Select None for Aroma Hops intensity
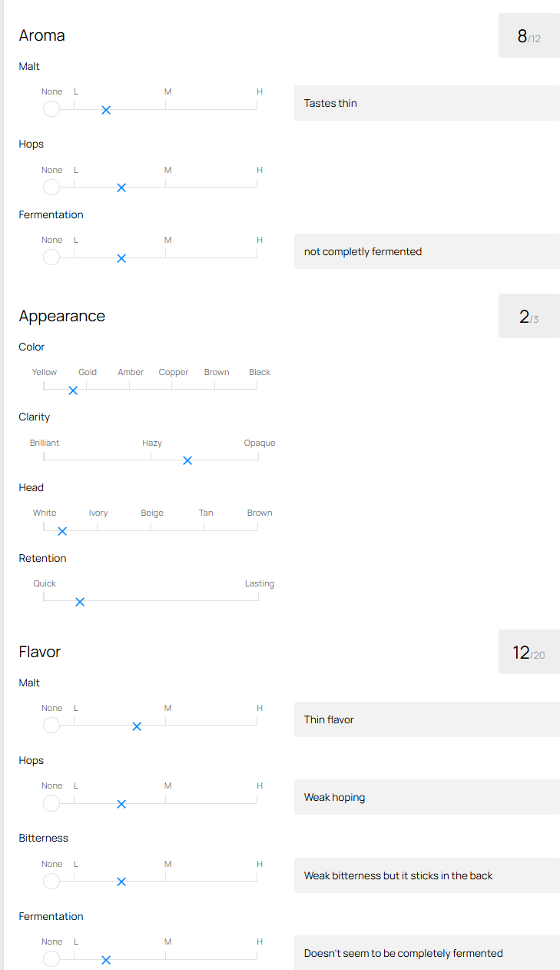The height and width of the screenshot is (970, 560). [51, 188]
